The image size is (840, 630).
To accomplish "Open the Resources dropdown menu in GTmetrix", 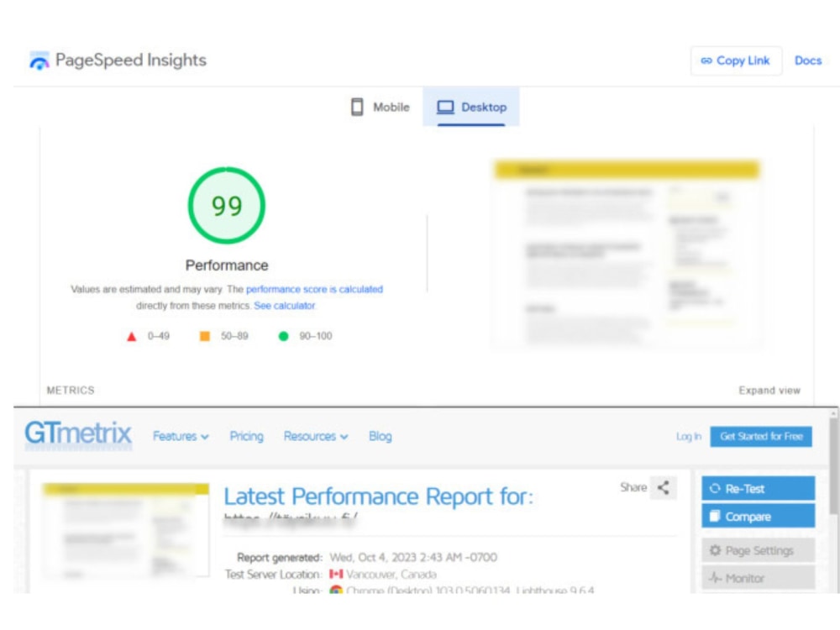I will tap(316, 436).
